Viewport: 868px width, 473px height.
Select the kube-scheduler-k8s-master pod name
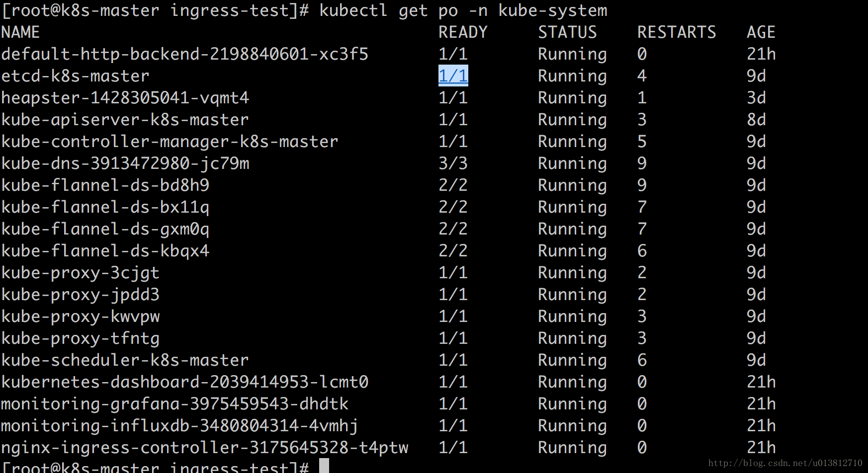coord(125,360)
